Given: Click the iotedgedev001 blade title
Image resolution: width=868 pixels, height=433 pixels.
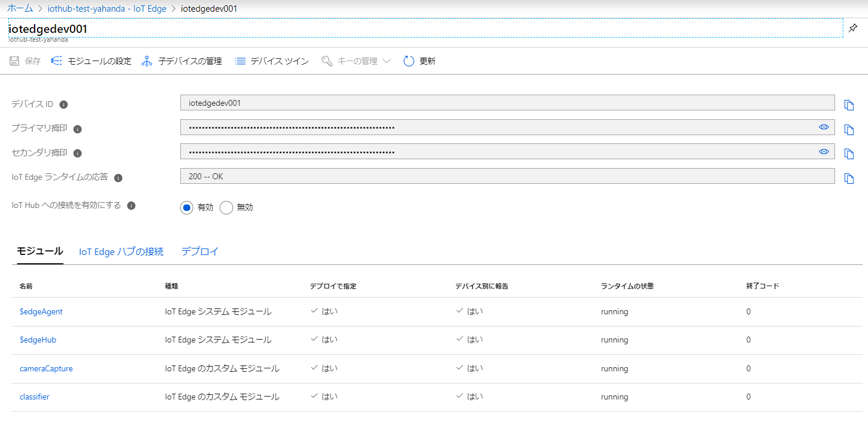Looking at the screenshot, I should click(x=48, y=28).
